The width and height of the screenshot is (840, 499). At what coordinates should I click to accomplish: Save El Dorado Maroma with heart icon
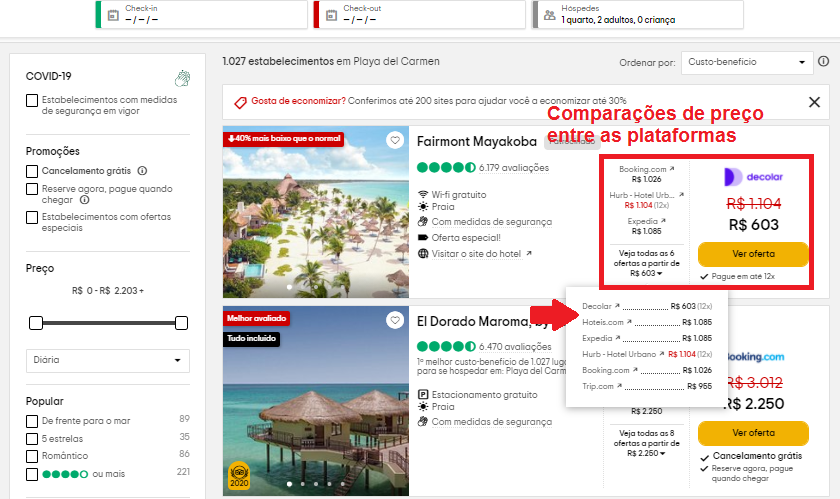tap(395, 320)
